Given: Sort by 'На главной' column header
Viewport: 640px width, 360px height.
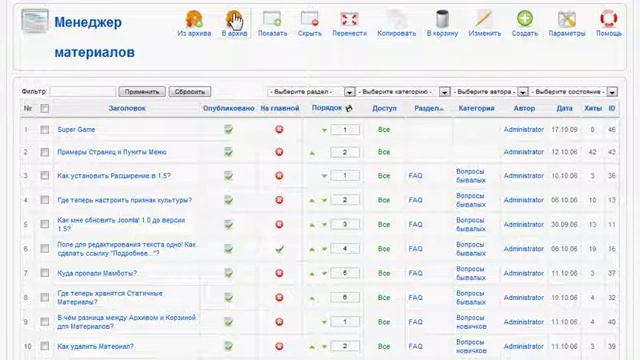Looking at the screenshot, I should [280, 108].
